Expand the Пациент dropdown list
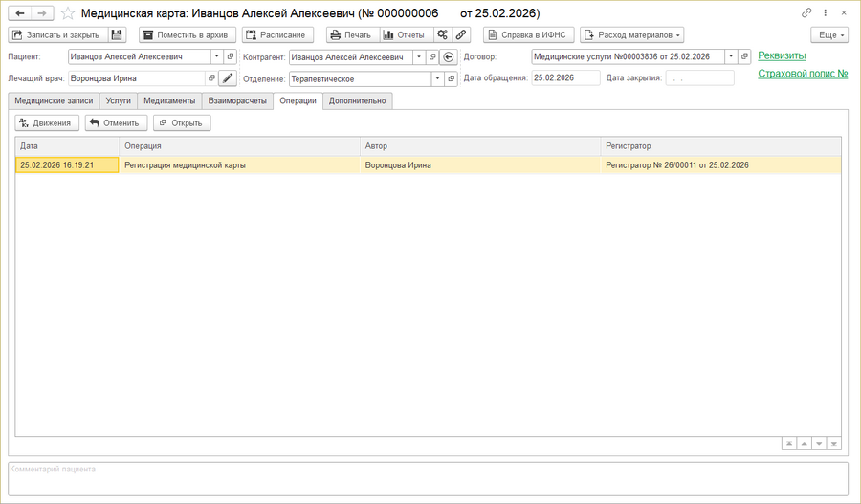Viewport: 861px width, 504px height. [217, 56]
